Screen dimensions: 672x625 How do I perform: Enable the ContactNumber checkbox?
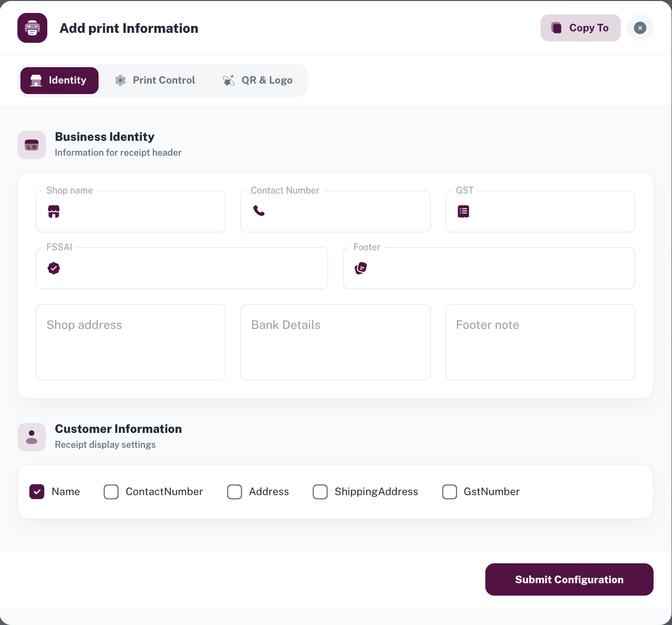[111, 492]
